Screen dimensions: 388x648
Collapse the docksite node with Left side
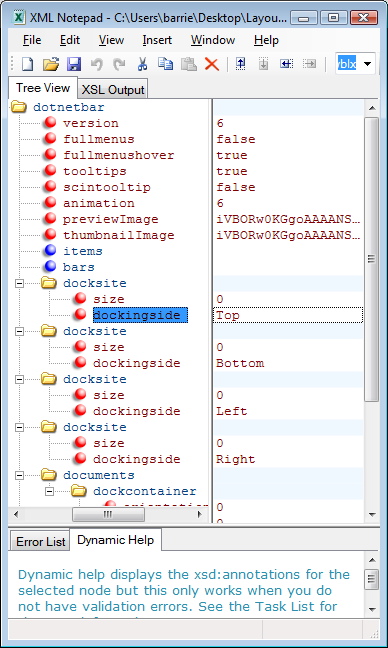click(x=19, y=379)
